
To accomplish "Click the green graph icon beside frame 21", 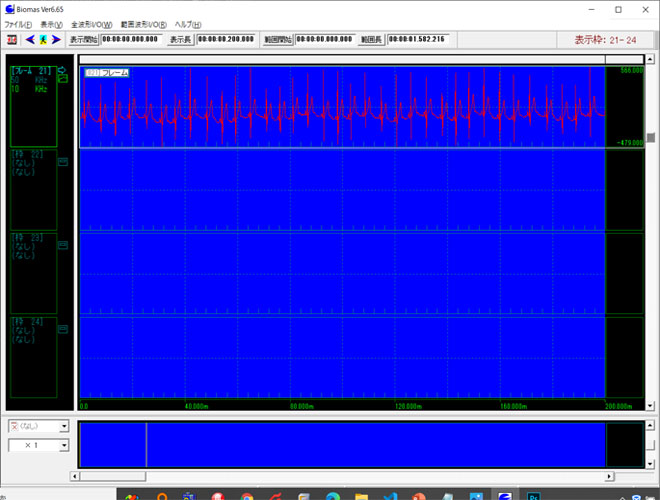I will tap(63, 78).
